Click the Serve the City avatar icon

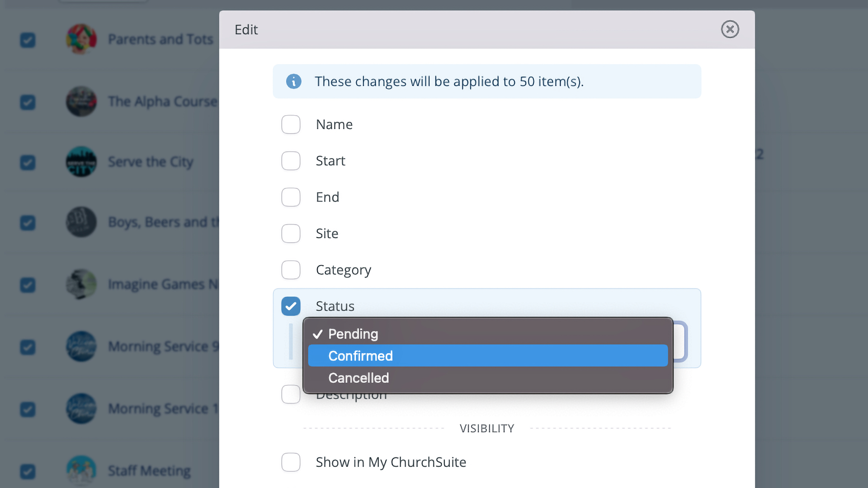(x=81, y=162)
